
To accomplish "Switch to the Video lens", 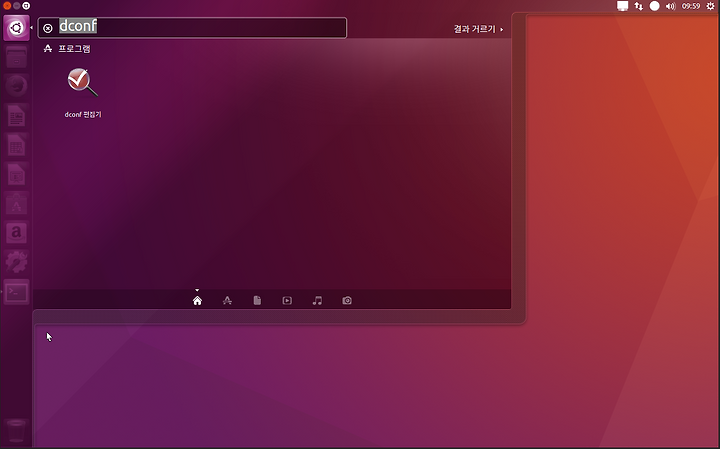I will [x=287, y=301].
